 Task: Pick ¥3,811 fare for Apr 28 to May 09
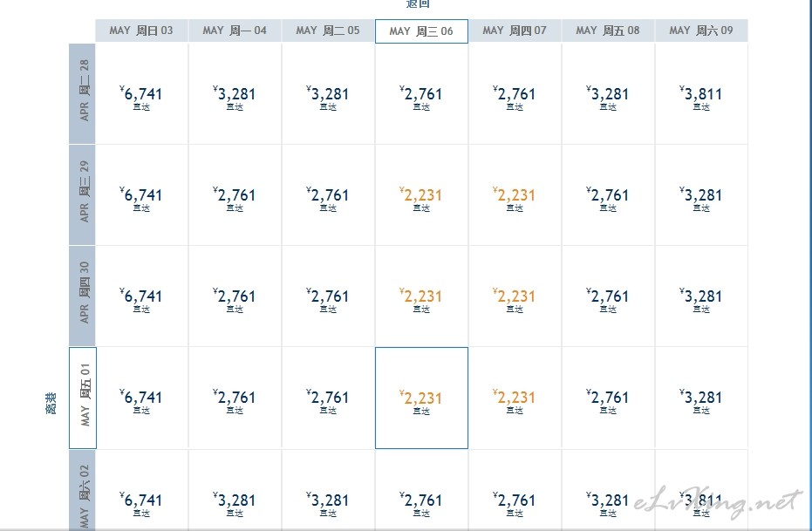[701, 93]
